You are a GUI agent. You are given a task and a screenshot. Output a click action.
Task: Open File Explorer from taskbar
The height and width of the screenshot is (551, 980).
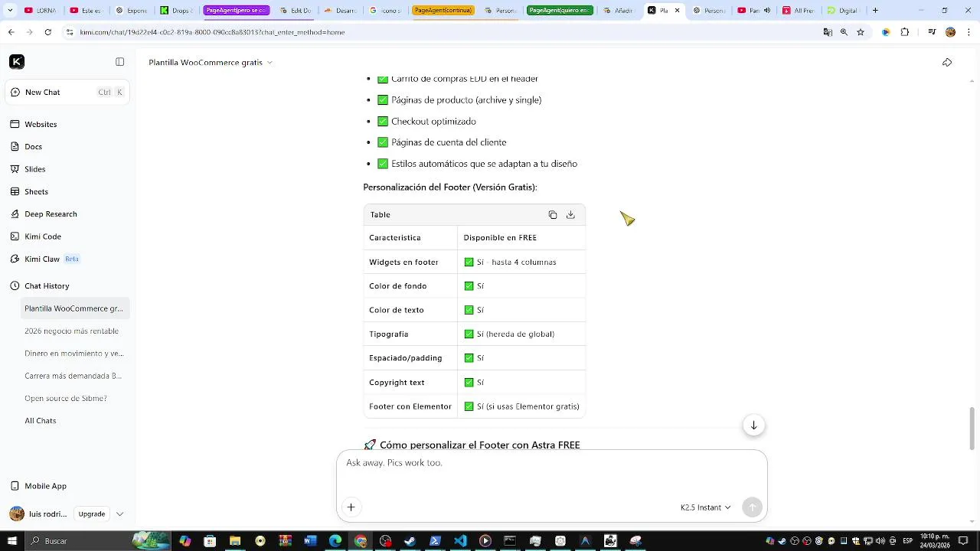(x=235, y=541)
